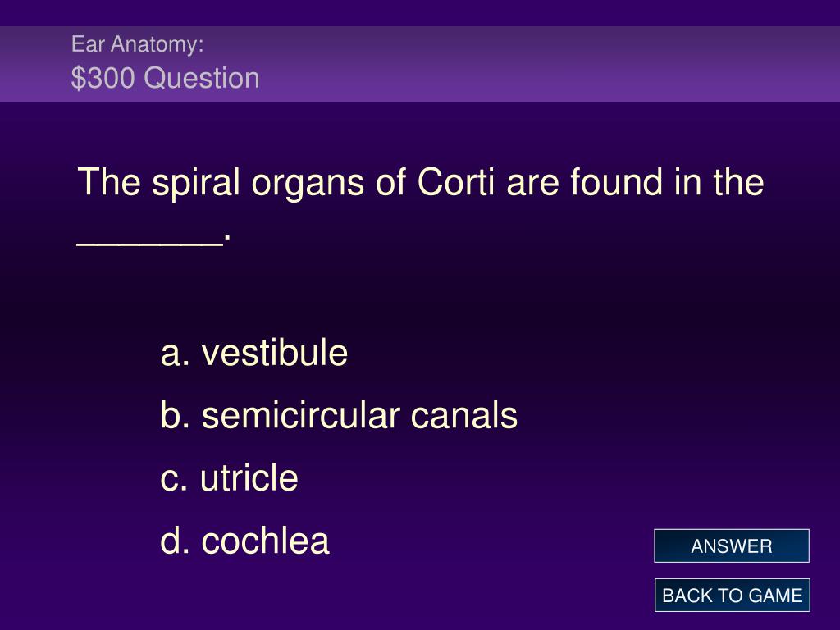Click the $300 Question title

point(166,78)
